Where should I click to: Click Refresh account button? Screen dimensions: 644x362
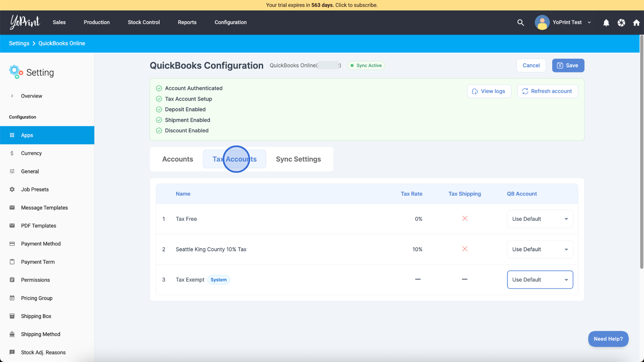547,91
